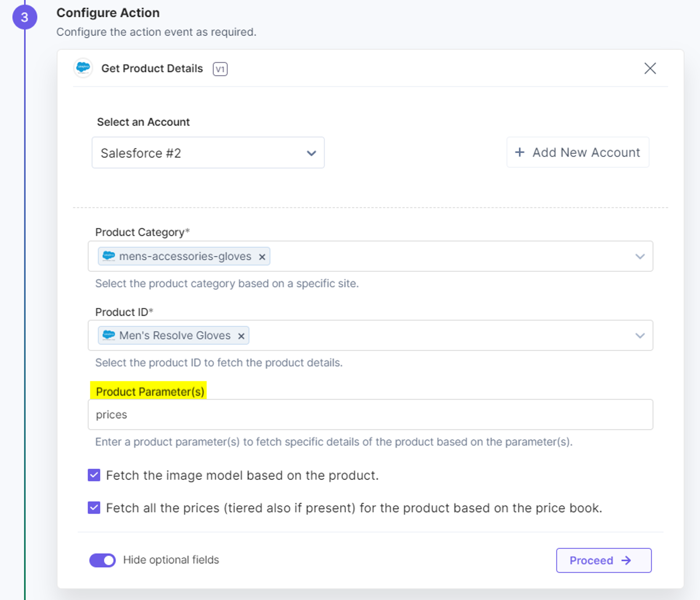Expand the Product Category dropdown chevron
This screenshot has height=600, width=700.
click(x=640, y=257)
